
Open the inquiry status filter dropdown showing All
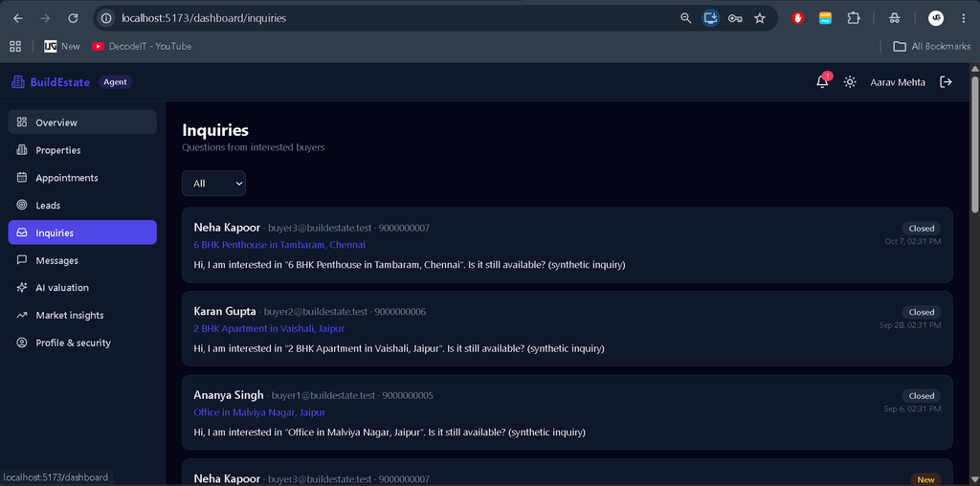[213, 183]
